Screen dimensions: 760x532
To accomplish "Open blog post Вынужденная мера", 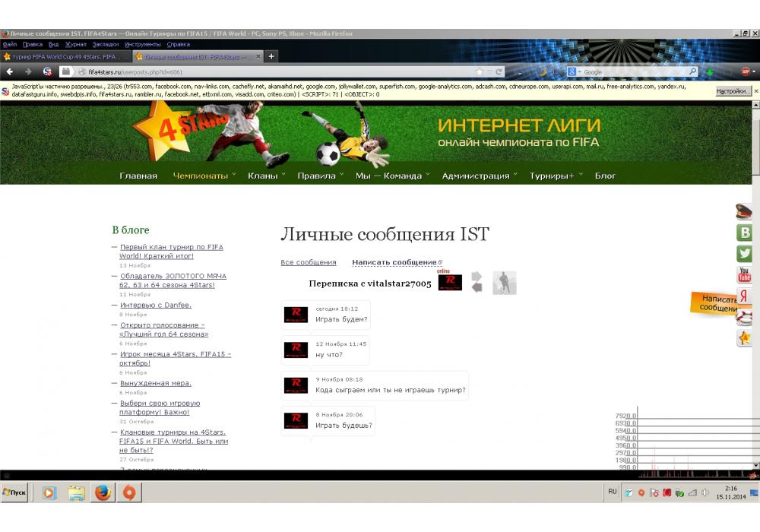I will (x=156, y=383).
